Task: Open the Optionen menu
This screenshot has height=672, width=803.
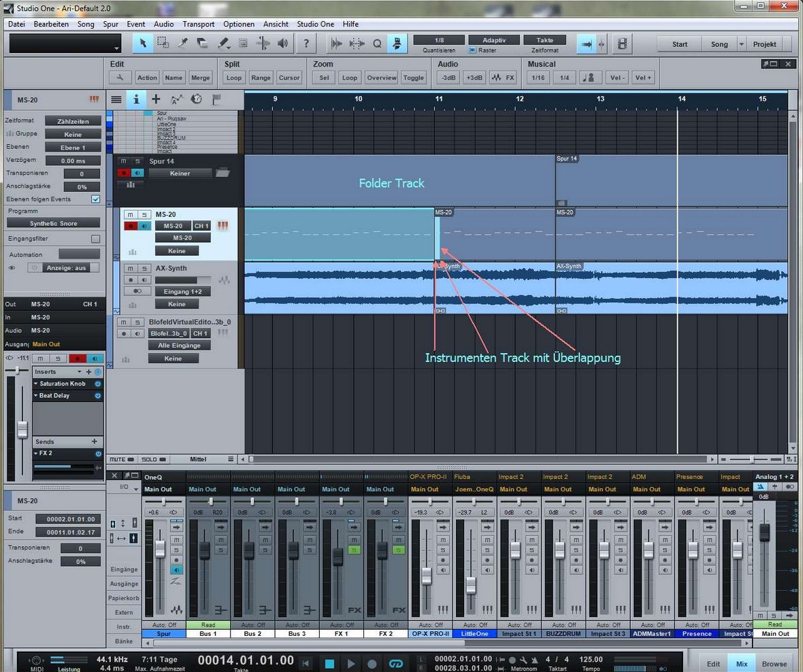Action: tap(239, 24)
